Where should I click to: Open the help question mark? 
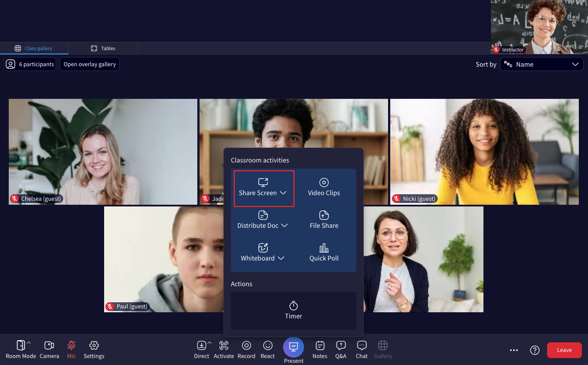tap(535, 350)
